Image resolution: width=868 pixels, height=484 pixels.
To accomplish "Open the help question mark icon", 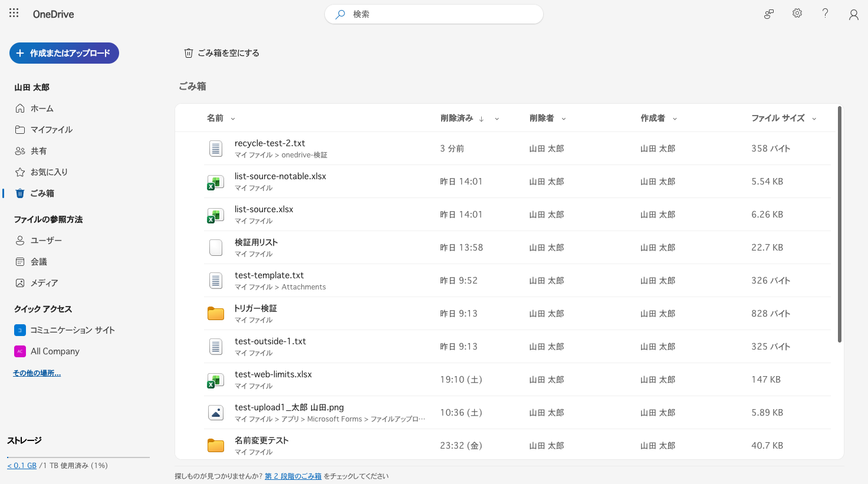I will tap(825, 14).
